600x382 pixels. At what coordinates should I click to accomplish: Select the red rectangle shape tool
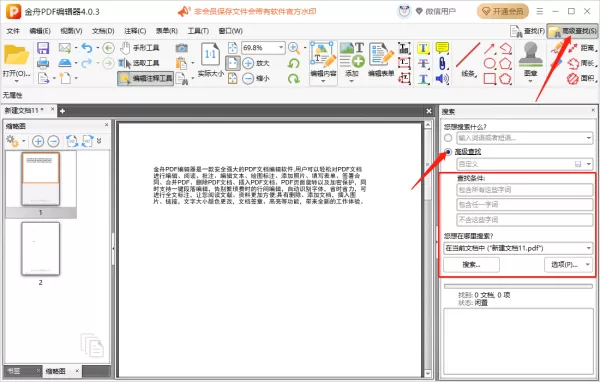pos(489,79)
